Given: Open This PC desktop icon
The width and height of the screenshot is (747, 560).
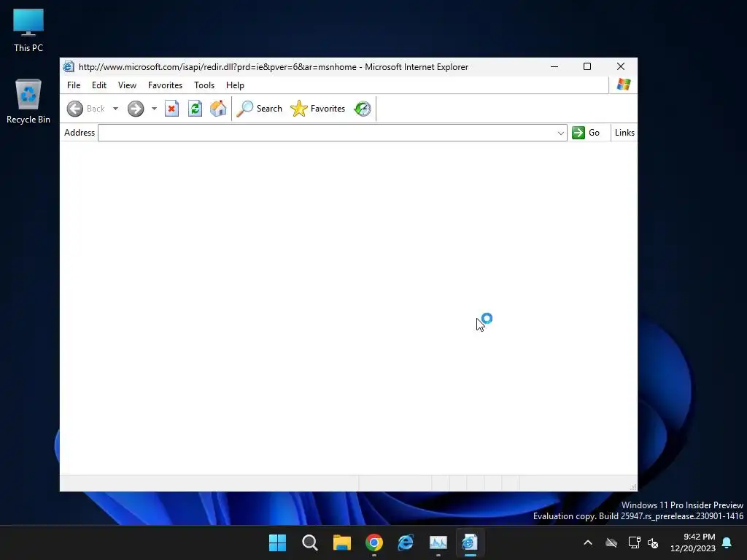Looking at the screenshot, I should tap(28, 31).
